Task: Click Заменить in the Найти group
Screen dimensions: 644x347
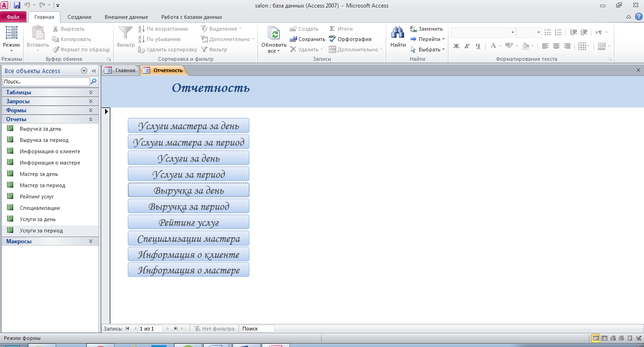Action: 427,29
